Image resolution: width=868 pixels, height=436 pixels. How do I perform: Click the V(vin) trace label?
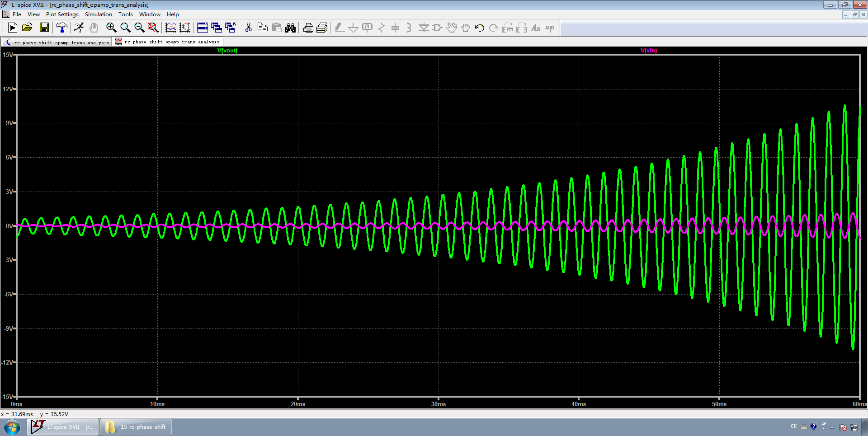coord(648,50)
